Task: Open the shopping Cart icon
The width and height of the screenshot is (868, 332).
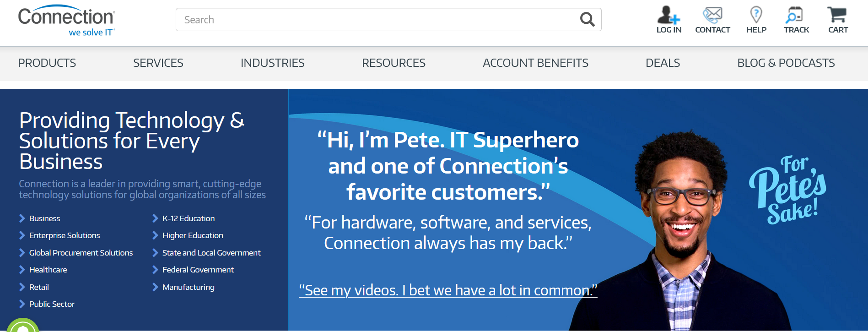Action: 837,16
